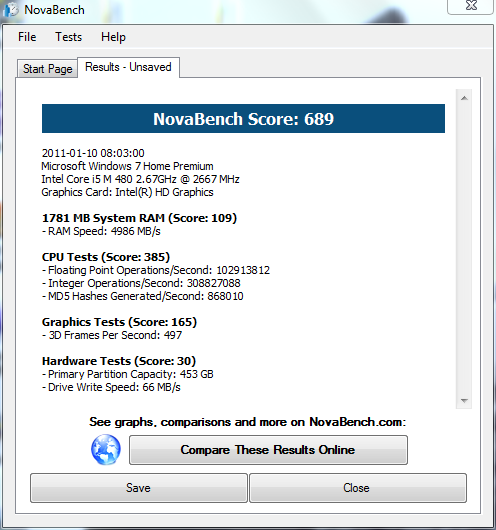Click the results scrollbar track

coord(464,249)
